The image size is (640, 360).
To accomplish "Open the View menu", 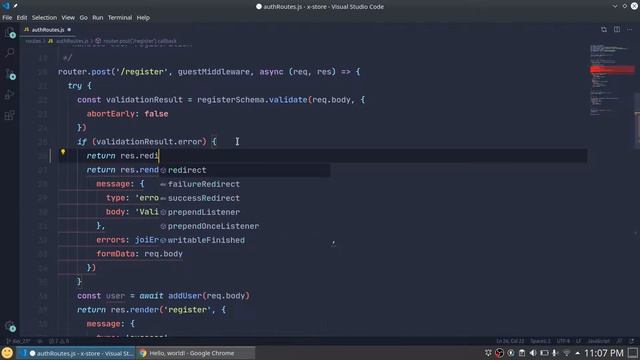I will tap(68, 18).
